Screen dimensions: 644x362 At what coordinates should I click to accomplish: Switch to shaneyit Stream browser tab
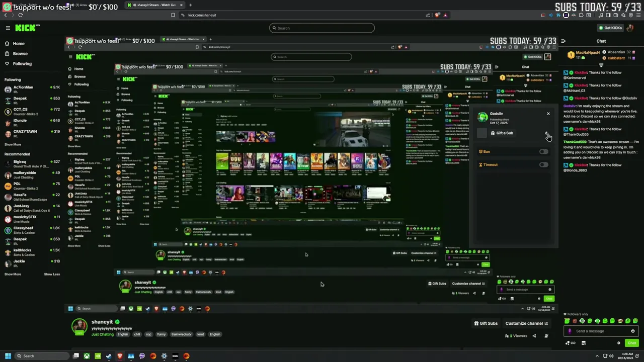156,5
